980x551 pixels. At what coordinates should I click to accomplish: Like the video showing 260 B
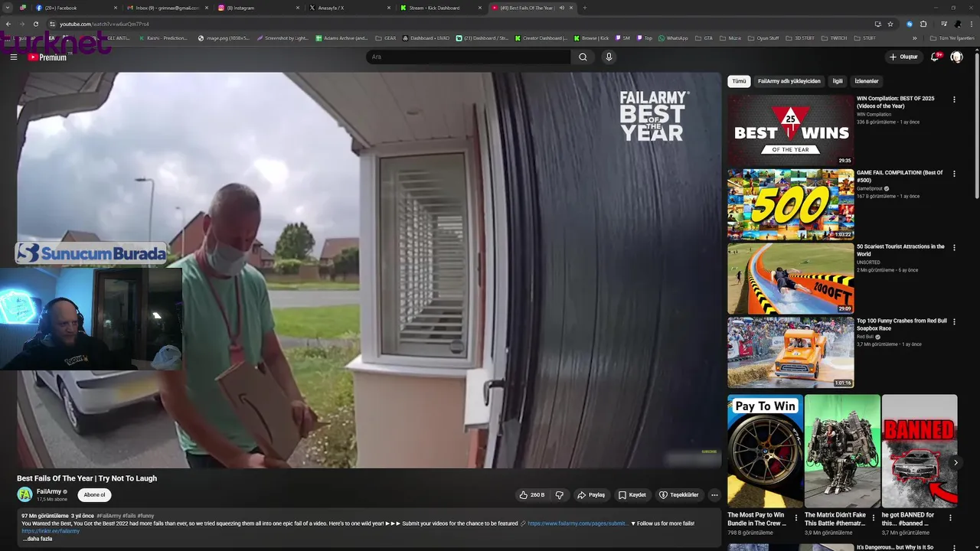click(x=531, y=495)
